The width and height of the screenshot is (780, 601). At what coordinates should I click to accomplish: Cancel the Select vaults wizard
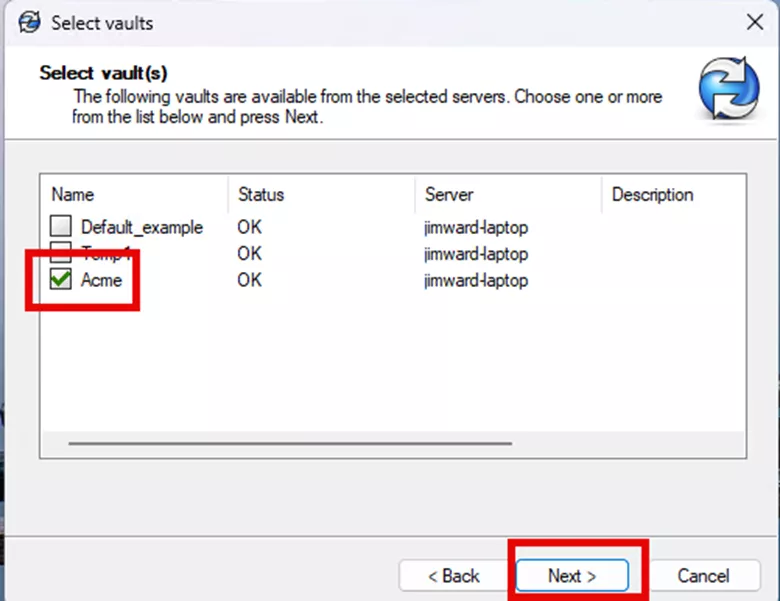[x=703, y=576]
